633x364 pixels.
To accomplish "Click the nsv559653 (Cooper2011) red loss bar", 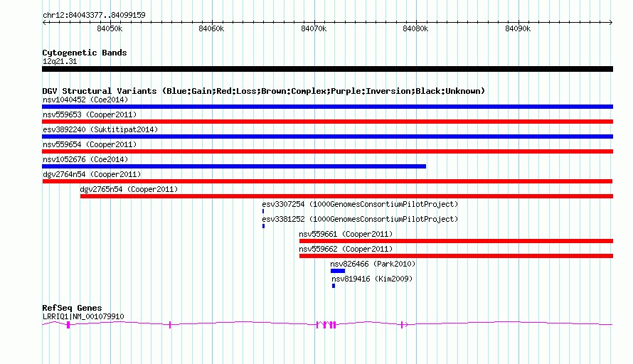I will click(x=327, y=122).
